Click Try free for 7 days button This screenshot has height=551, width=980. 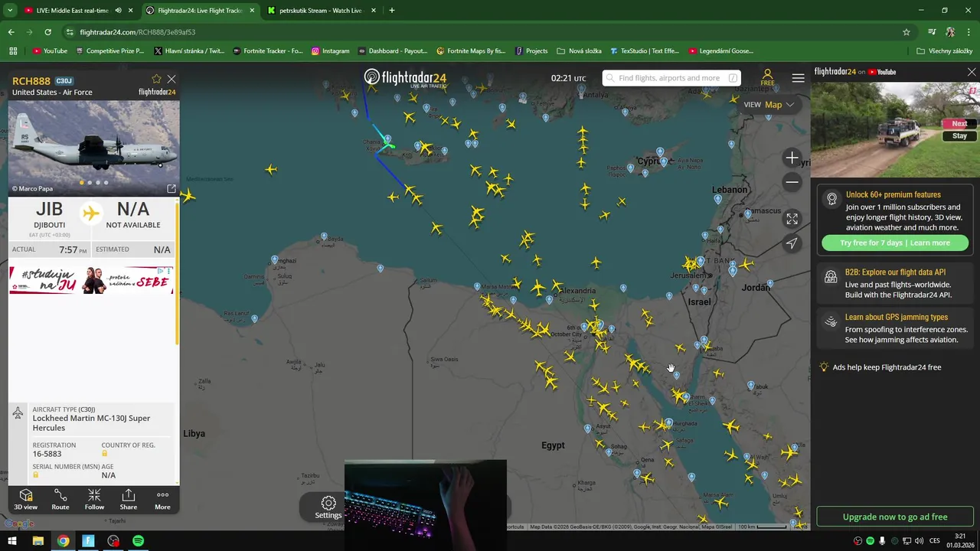(x=895, y=243)
